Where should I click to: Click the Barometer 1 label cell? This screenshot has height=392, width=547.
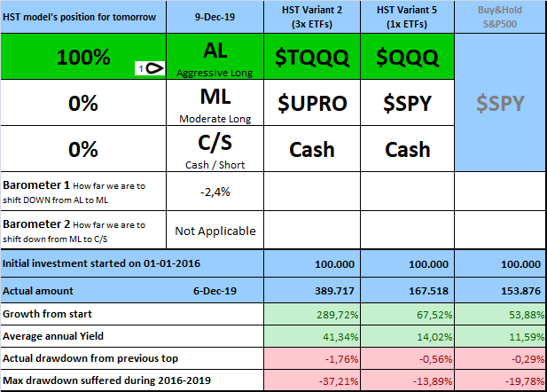click(x=83, y=192)
